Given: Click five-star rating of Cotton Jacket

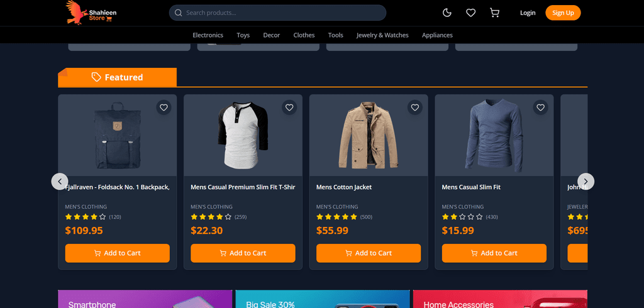Looking at the screenshot, I should click(x=337, y=217).
